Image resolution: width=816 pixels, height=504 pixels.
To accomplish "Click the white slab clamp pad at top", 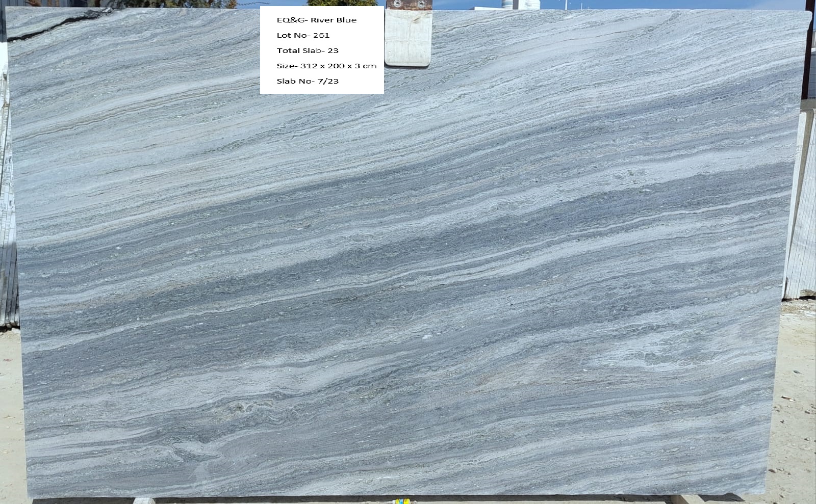I will [x=407, y=39].
